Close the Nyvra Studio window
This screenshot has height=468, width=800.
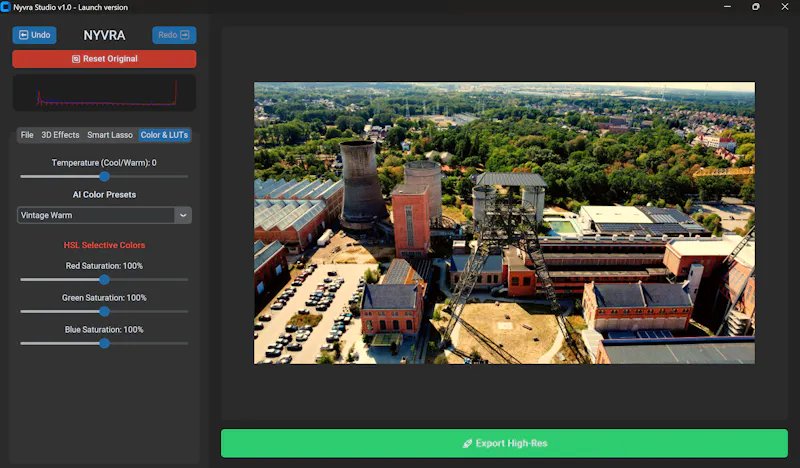click(x=785, y=7)
